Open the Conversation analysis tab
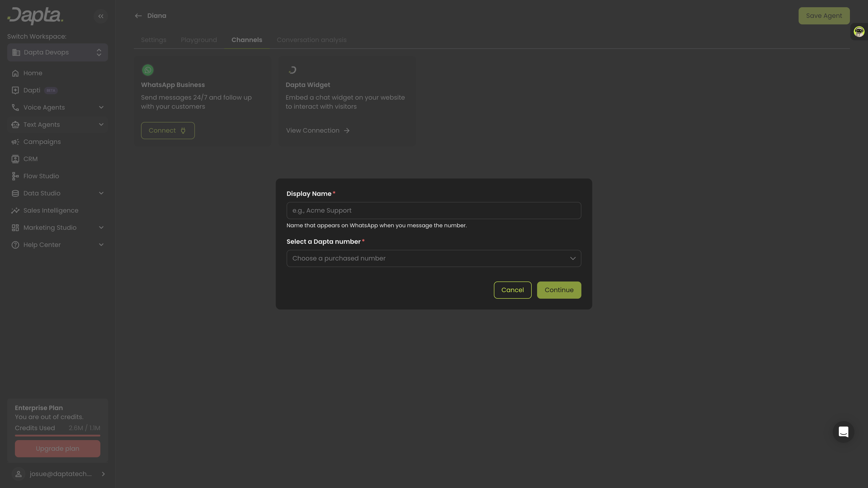The image size is (868, 488). [x=312, y=40]
